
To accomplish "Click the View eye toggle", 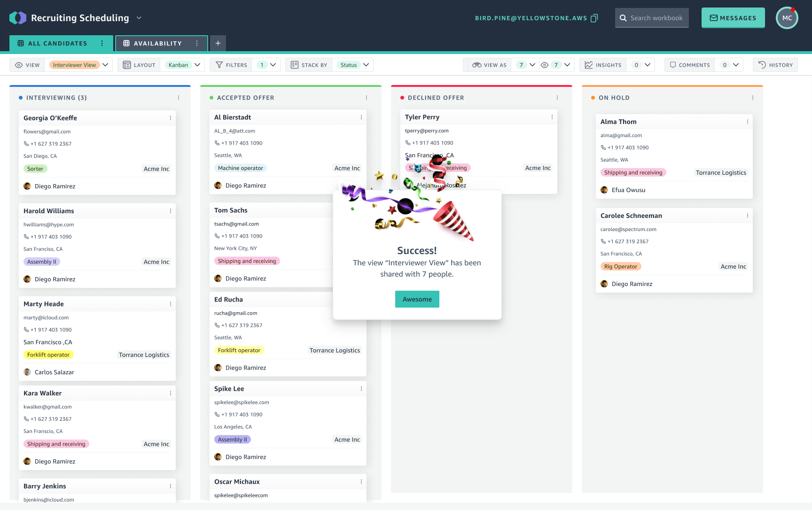I will click(x=17, y=65).
